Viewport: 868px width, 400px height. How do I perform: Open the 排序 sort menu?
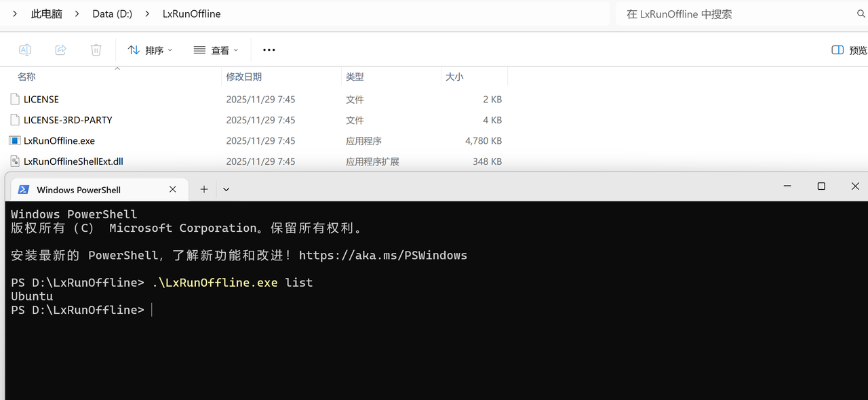coord(151,50)
